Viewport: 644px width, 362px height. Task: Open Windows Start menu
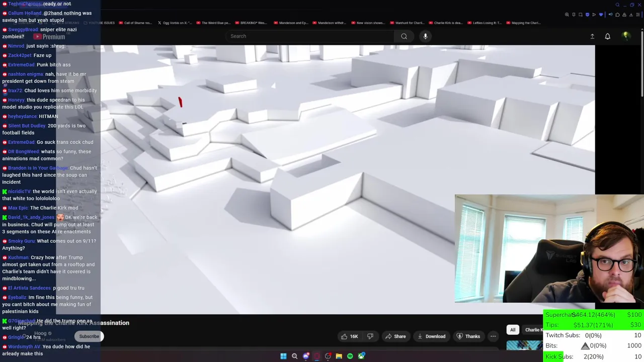(283, 356)
